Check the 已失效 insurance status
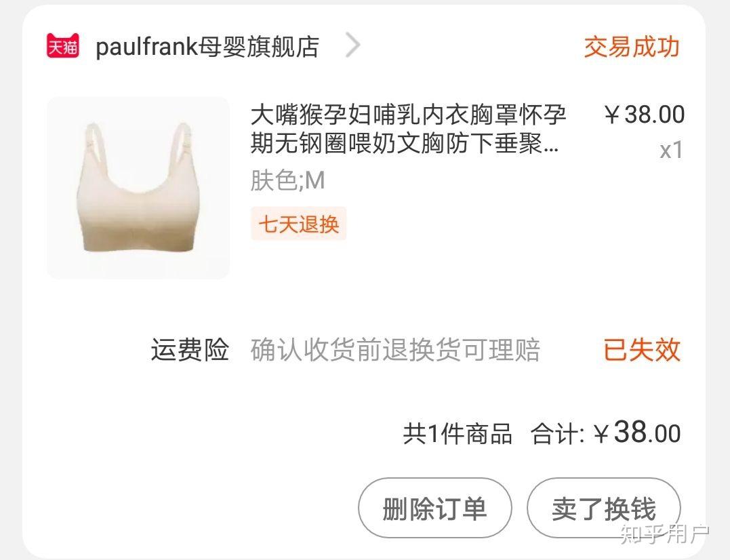Viewport: 730px width, 560px height. click(x=642, y=350)
